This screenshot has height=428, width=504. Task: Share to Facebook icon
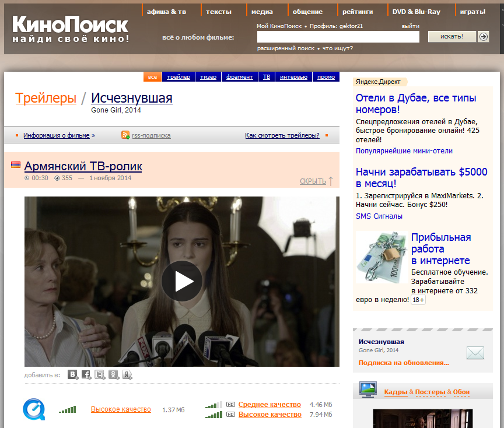coord(86,375)
